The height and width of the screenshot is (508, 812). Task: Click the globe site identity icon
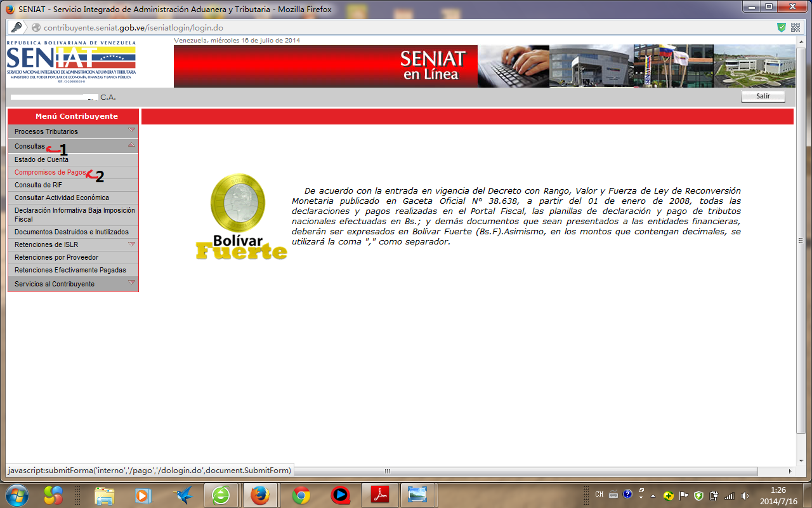pyautogui.click(x=36, y=28)
